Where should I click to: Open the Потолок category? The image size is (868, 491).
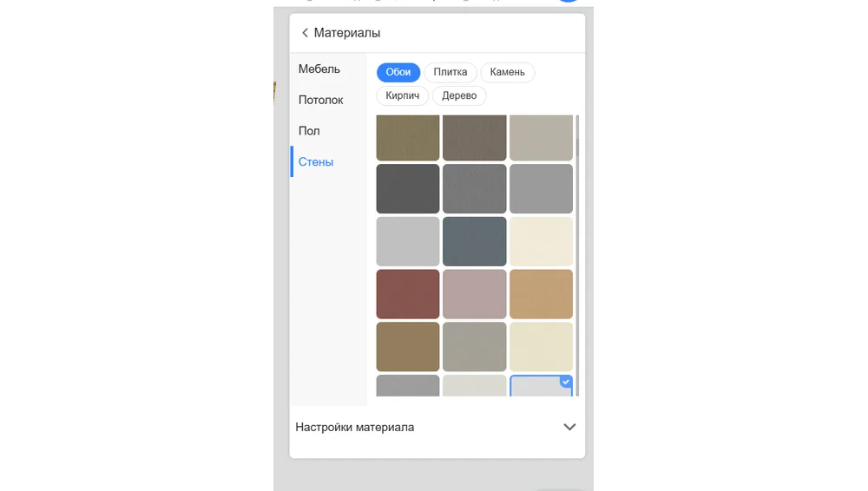321,100
